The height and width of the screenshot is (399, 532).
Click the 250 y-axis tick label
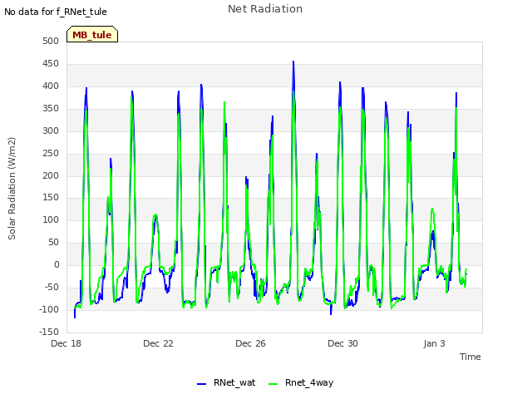tap(51, 153)
